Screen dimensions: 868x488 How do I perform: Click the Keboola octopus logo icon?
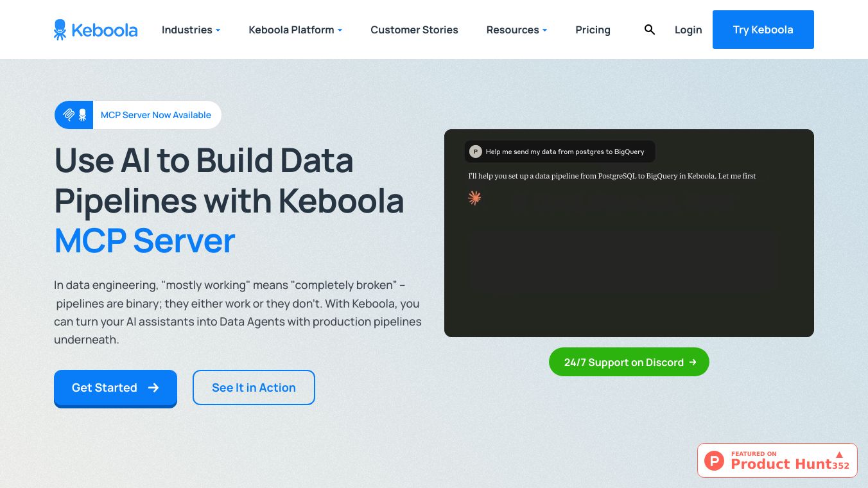pyautogui.click(x=60, y=30)
